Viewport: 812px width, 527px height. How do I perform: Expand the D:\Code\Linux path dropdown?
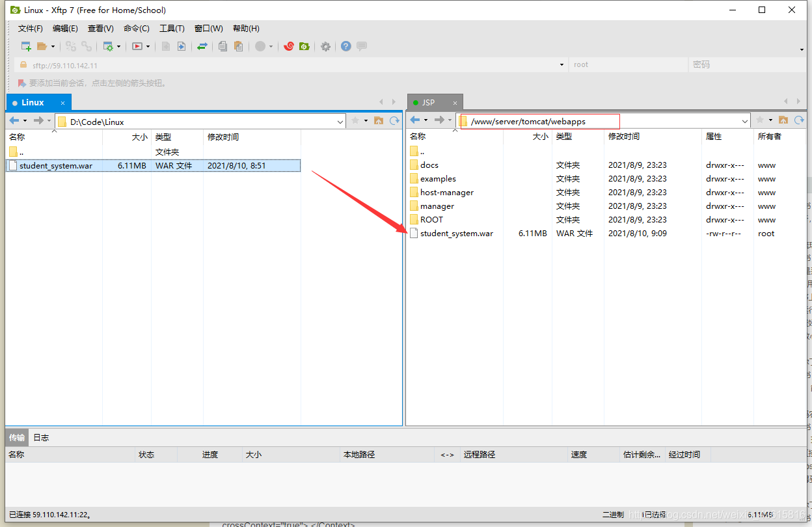point(340,122)
